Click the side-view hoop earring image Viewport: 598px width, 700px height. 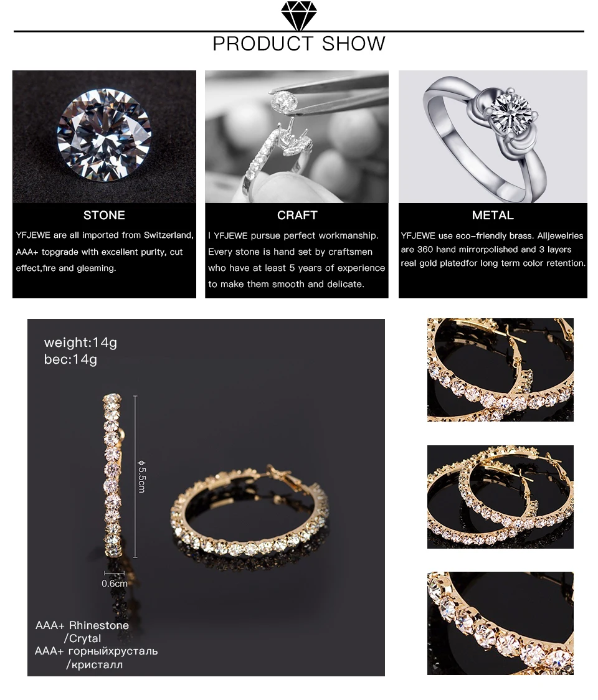tap(113, 475)
